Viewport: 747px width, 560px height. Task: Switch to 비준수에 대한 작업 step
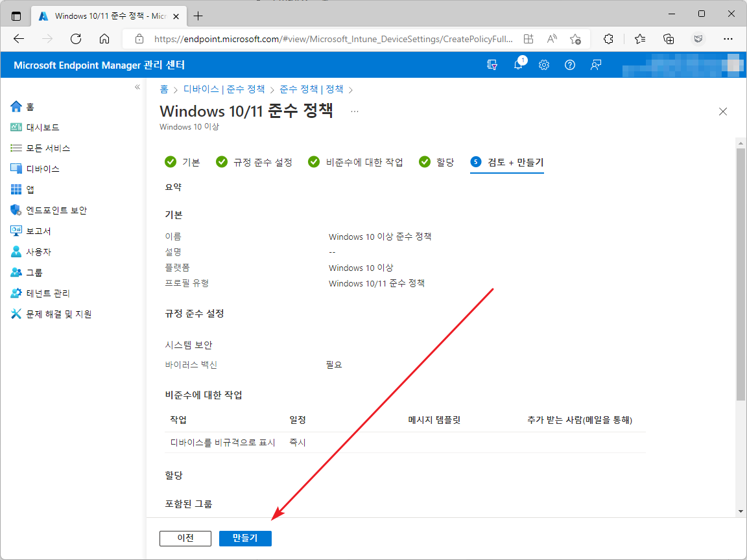[x=355, y=163]
